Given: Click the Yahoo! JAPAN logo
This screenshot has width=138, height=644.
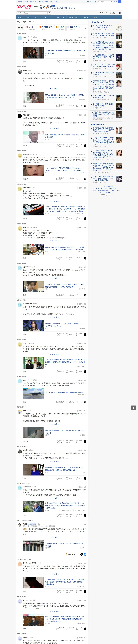Looking at the screenshot, I should coord(24,7).
